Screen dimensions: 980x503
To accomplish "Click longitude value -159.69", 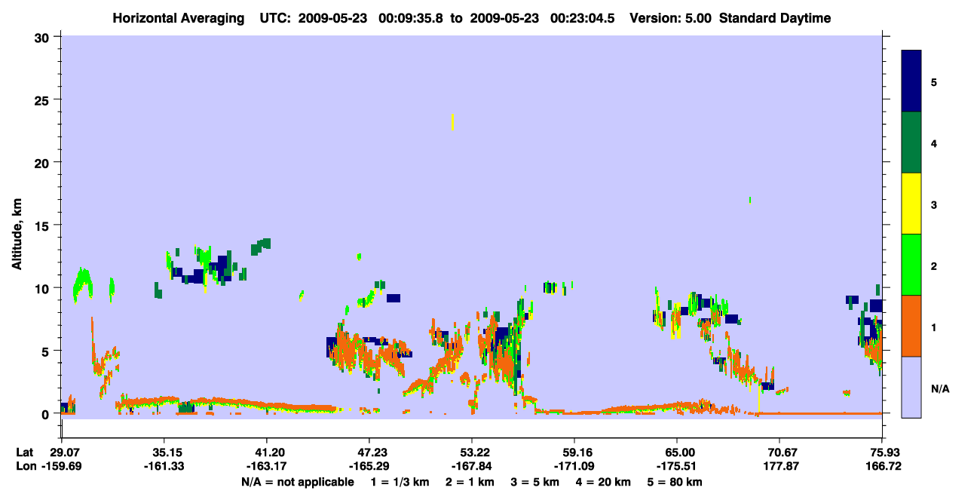I will (x=62, y=466).
